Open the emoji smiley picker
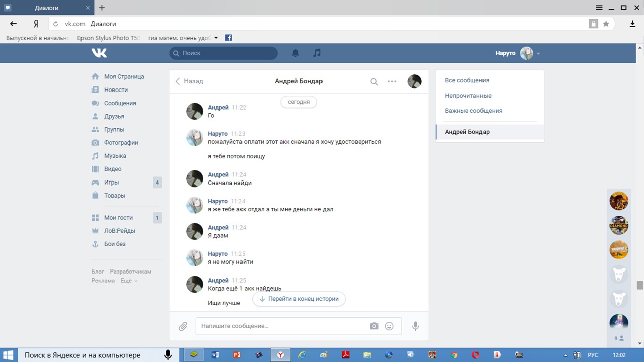The height and width of the screenshot is (362, 644). [x=389, y=326]
